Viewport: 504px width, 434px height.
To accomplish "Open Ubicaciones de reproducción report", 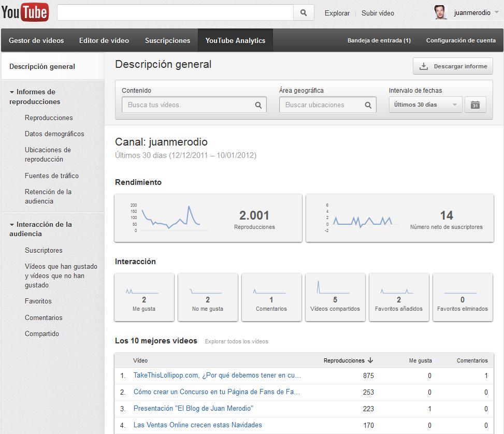I will pyautogui.click(x=48, y=155).
